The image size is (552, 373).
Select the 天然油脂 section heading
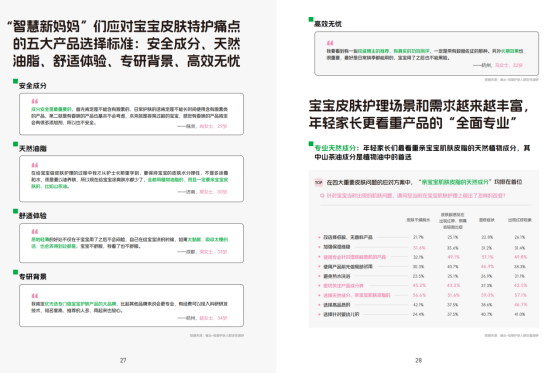point(32,148)
